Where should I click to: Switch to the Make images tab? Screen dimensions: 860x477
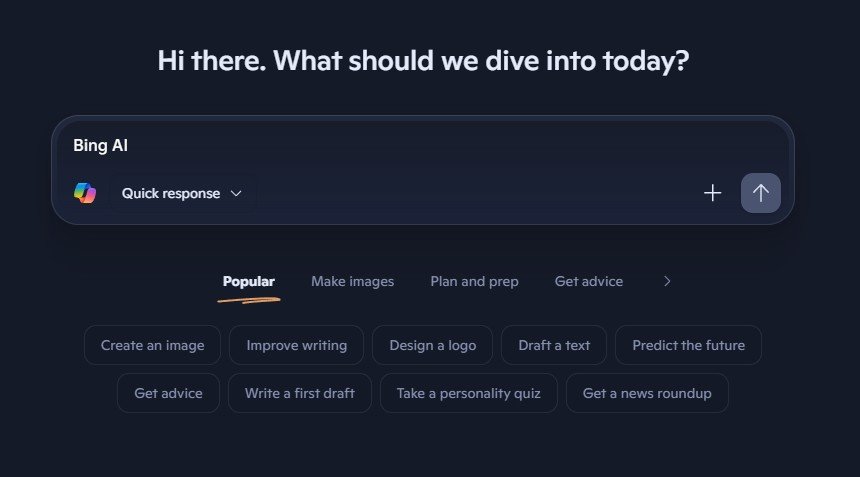(x=352, y=281)
